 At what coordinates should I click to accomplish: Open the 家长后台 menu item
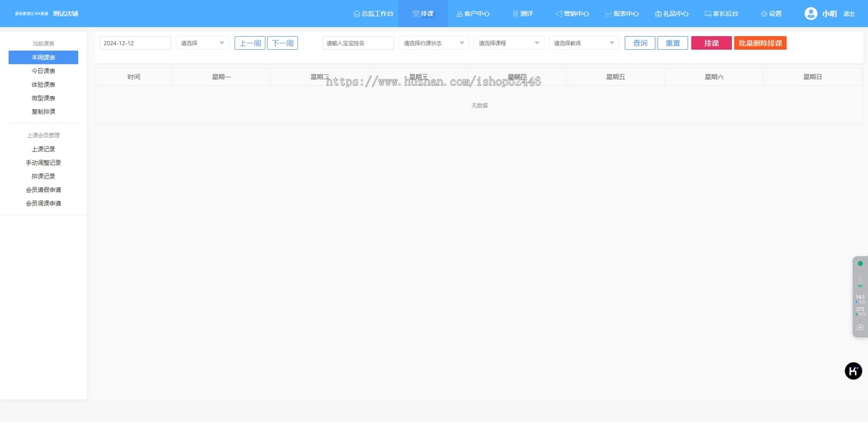[721, 14]
